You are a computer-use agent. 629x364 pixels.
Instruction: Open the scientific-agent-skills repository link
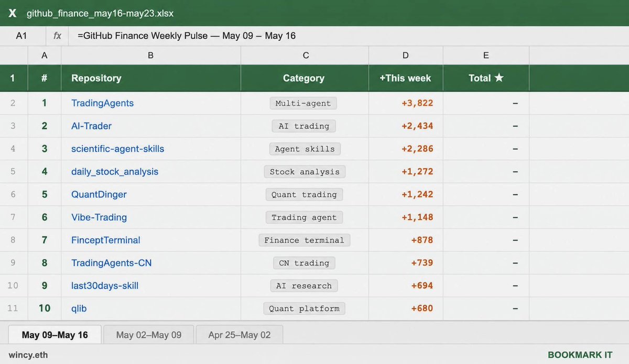[117, 149]
